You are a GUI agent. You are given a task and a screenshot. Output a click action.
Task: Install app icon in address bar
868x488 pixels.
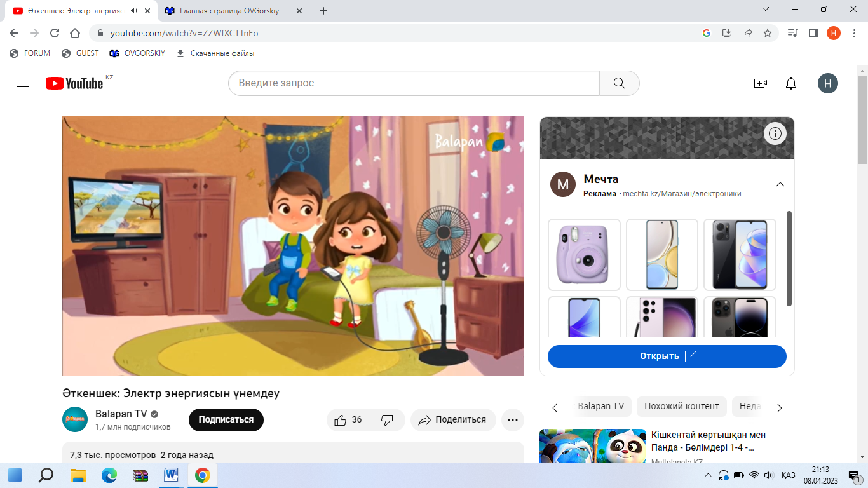tap(727, 33)
